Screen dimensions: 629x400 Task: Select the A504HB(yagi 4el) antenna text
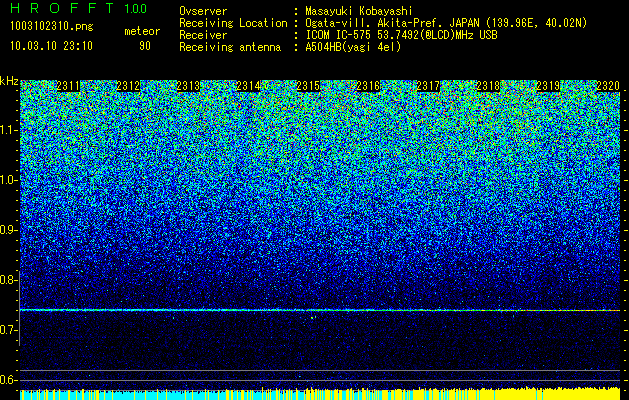coord(353,47)
